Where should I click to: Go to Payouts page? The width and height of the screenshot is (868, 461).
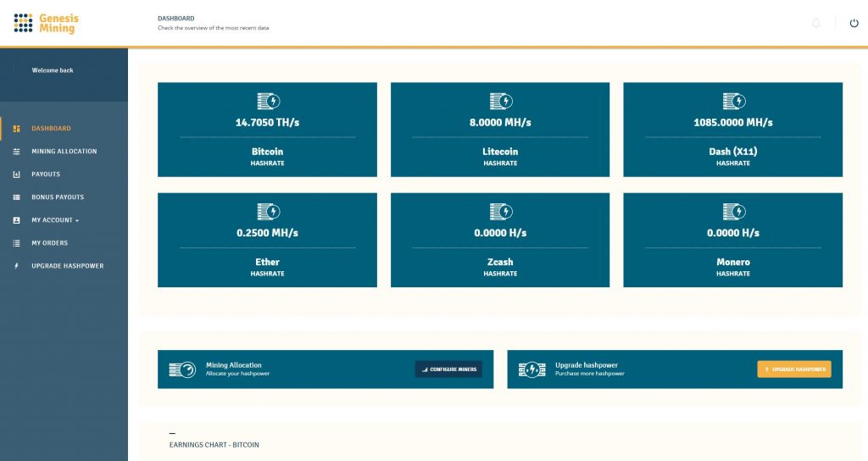[46, 175]
